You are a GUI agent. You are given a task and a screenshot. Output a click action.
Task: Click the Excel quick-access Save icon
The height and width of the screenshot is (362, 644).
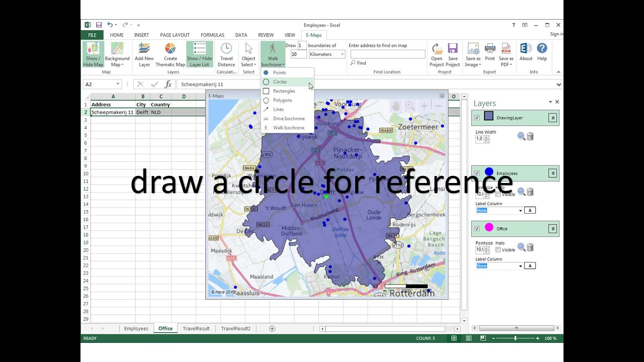tap(99, 25)
